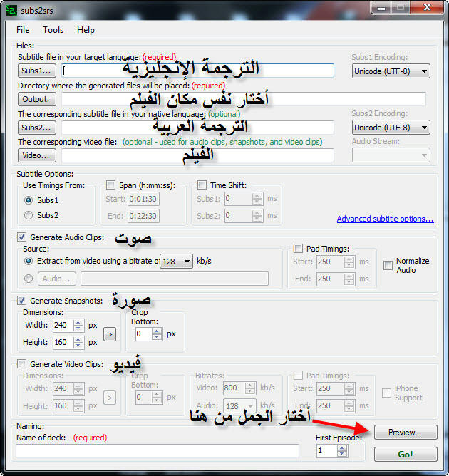The width and height of the screenshot is (449, 476).
Task: Click the snapshot dimensions '>' button
Action: click(110, 334)
